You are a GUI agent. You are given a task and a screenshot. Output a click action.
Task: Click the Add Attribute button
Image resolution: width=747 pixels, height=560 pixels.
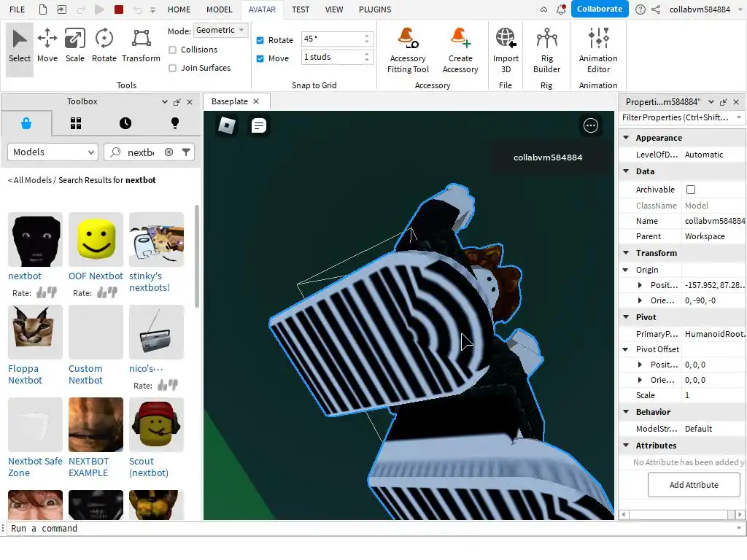[x=694, y=485]
